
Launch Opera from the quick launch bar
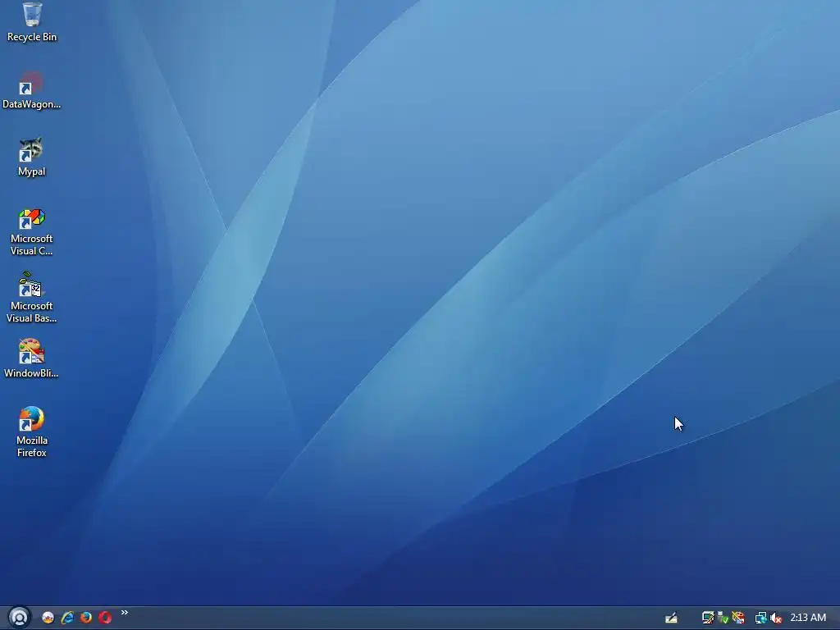click(x=105, y=618)
